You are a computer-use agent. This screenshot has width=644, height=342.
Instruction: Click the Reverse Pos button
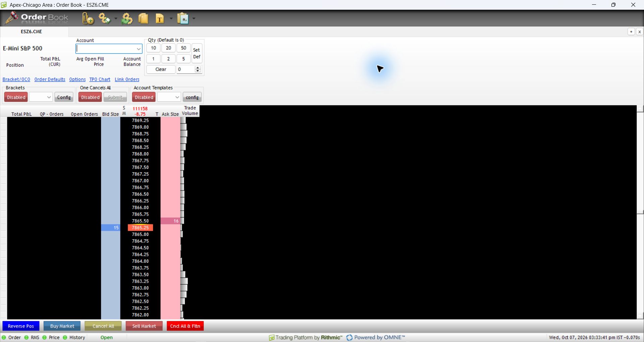click(21, 326)
